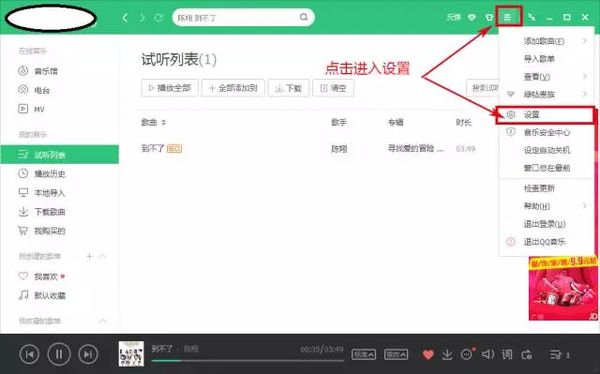The height and width of the screenshot is (374, 600).
Task: Seek on the playback progress bar
Action: (x=248, y=361)
